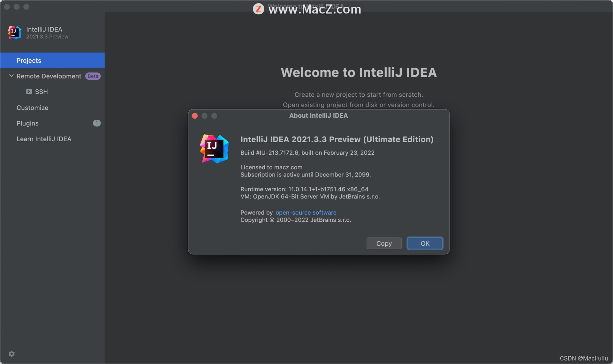Open Learn IntelliJ IDEA section

click(x=44, y=139)
